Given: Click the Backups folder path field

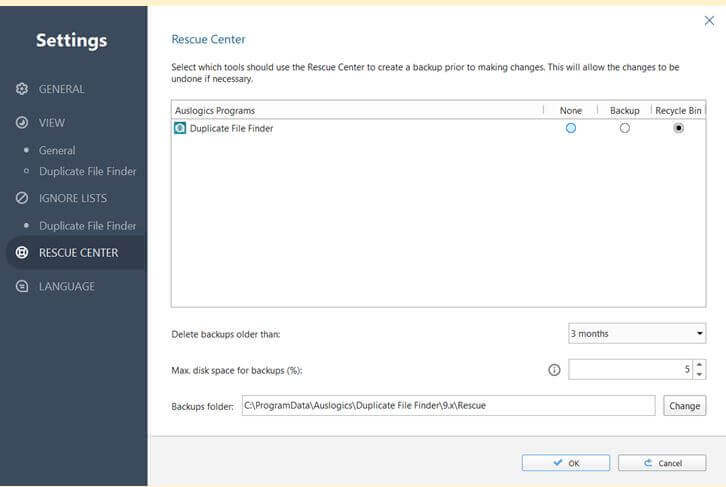Looking at the screenshot, I should point(448,406).
